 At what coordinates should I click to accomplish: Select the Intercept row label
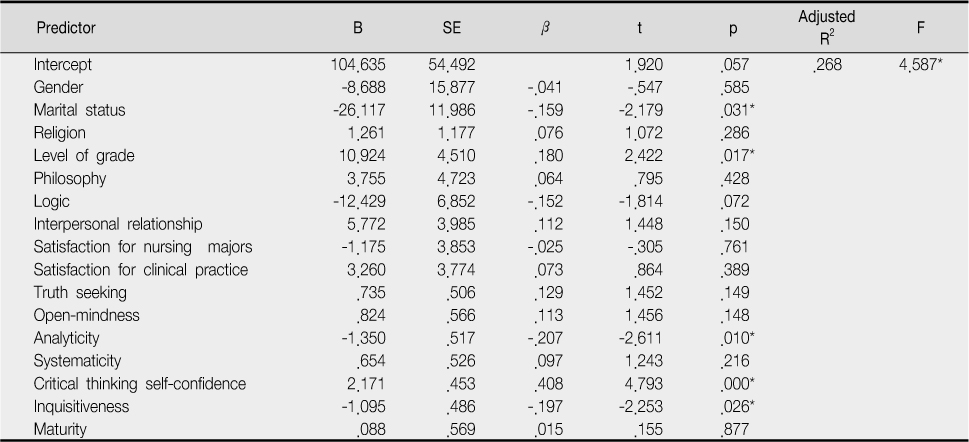pyautogui.click(x=62, y=64)
